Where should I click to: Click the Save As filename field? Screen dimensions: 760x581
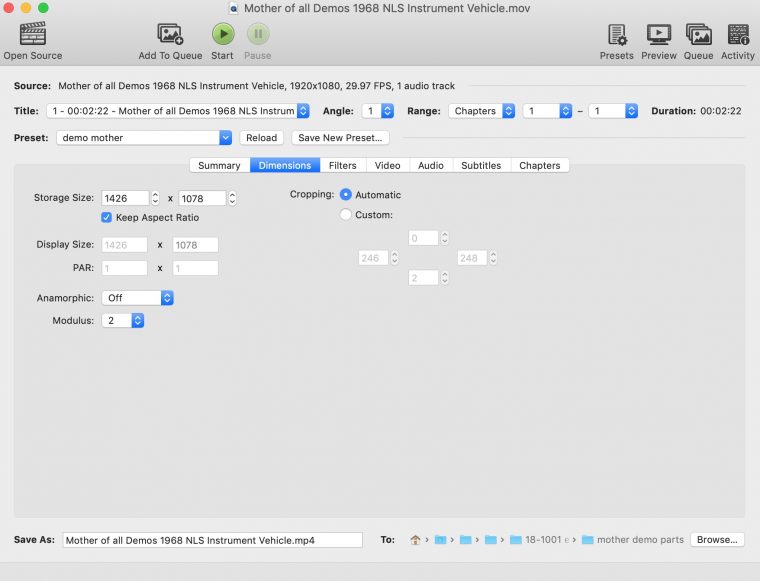click(213, 540)
